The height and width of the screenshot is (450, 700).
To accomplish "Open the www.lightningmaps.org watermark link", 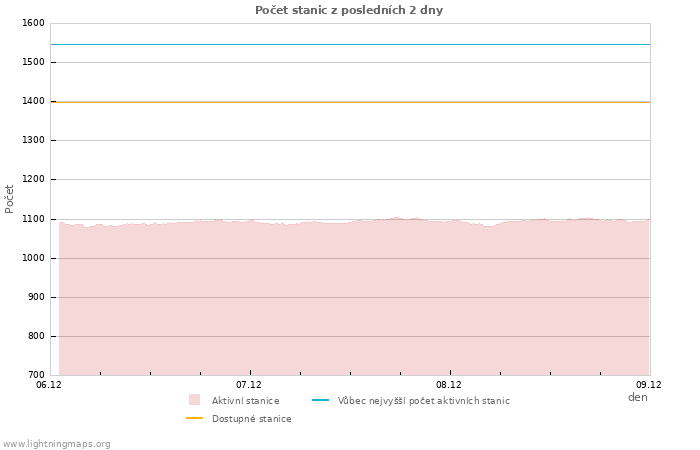I will point(57,444).
